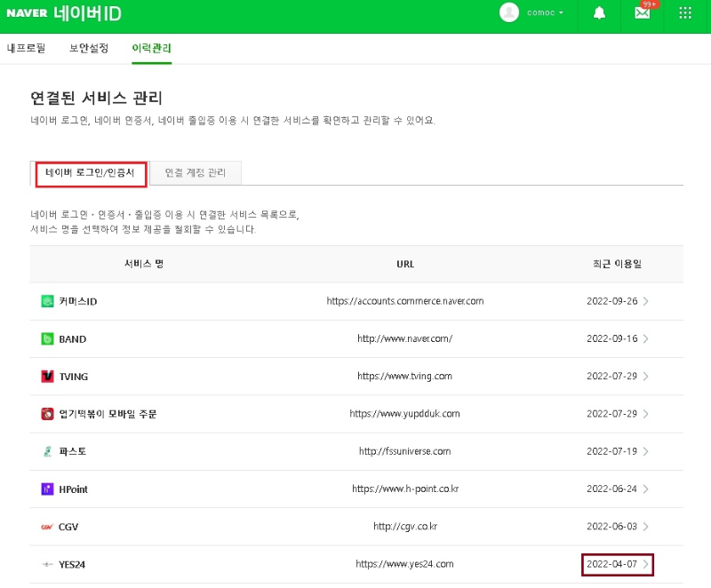Open details chevron for 파스토 row
This screenshot has width=711, height=588.
[646, 451]
